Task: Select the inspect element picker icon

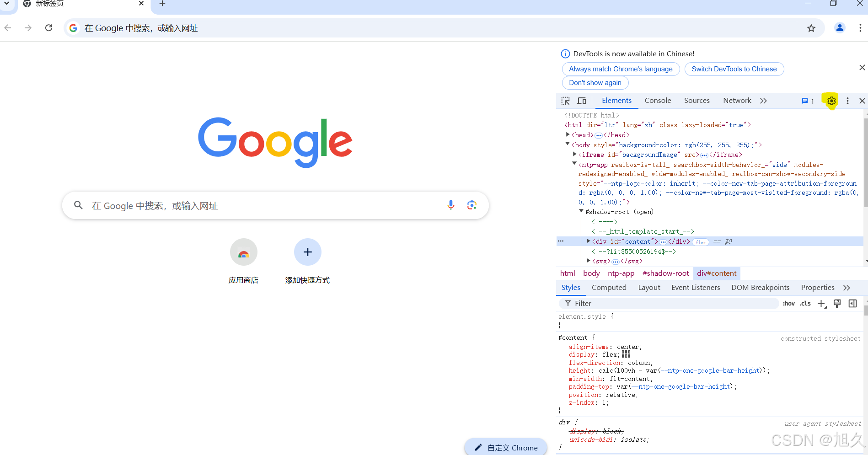Action: click(x=566, y=101)
